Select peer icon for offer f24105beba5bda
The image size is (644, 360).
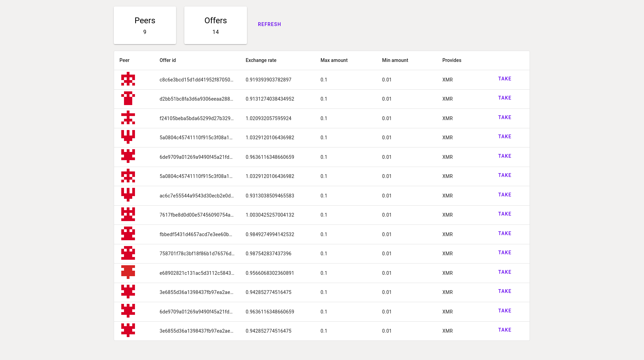click(128, 118)
